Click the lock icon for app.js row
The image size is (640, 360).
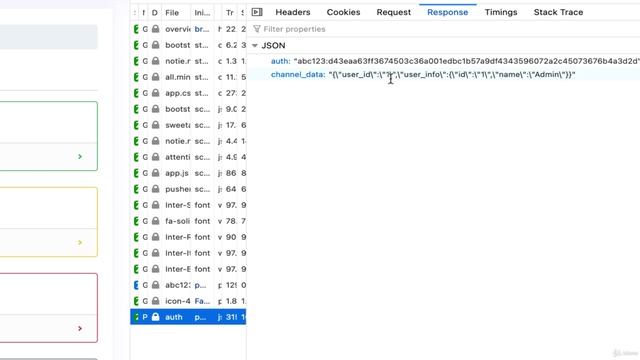[x=156, y=173]
